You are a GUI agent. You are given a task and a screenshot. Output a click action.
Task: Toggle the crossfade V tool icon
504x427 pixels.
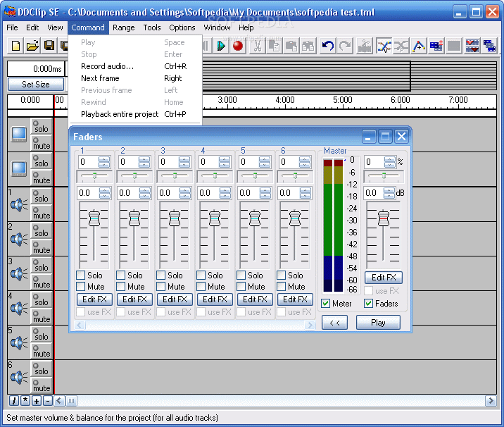[384, 46]
